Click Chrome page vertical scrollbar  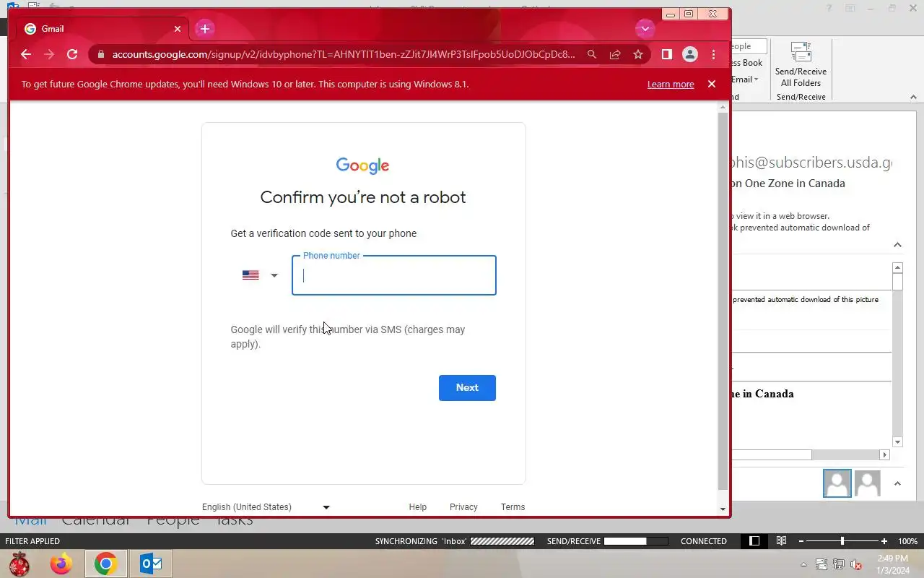723,301
